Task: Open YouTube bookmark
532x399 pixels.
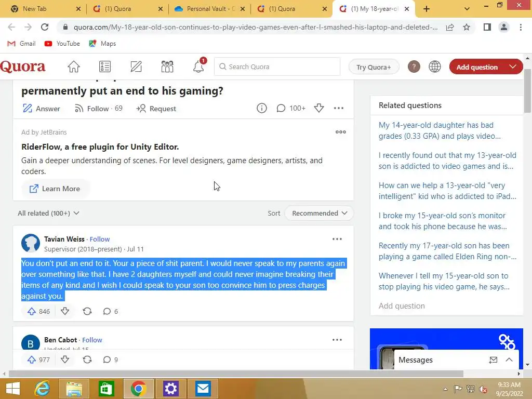Action: point(62,44)
